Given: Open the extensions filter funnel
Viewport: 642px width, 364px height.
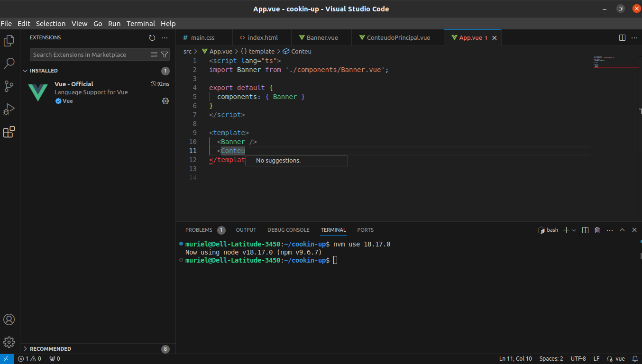Looking at the screenshot, I should pyautogui.click(x=165, y=55).
